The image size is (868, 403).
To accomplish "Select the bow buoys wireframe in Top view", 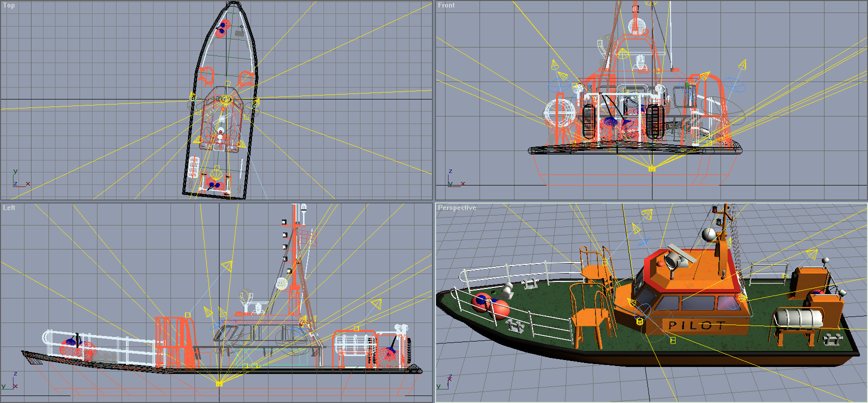I will [x=222, y=28].
